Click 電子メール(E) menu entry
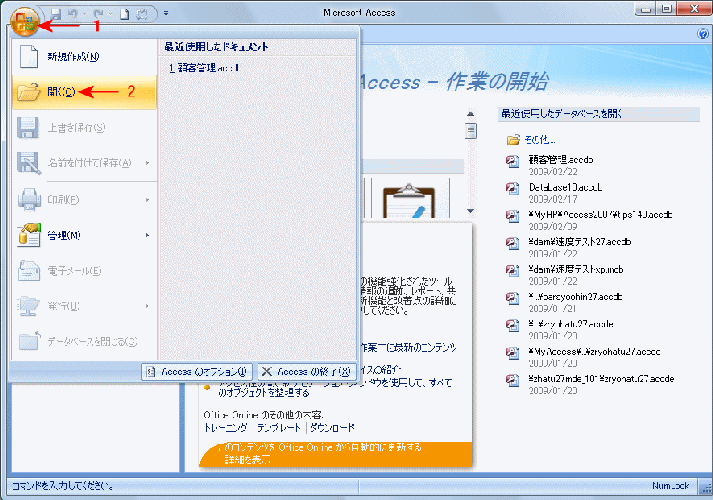Screen dimensions: 713x500 click(84, 271)
